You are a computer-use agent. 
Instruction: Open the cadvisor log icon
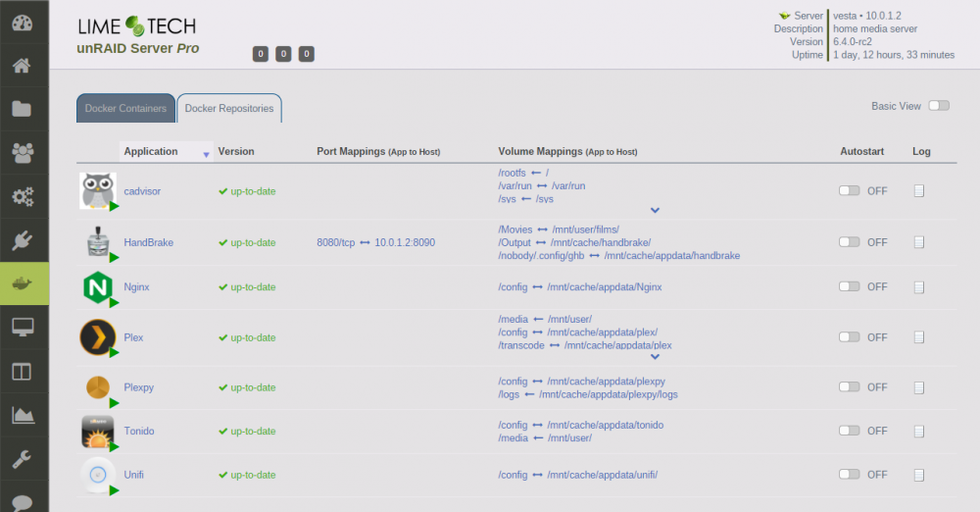[x=919, y=191]
